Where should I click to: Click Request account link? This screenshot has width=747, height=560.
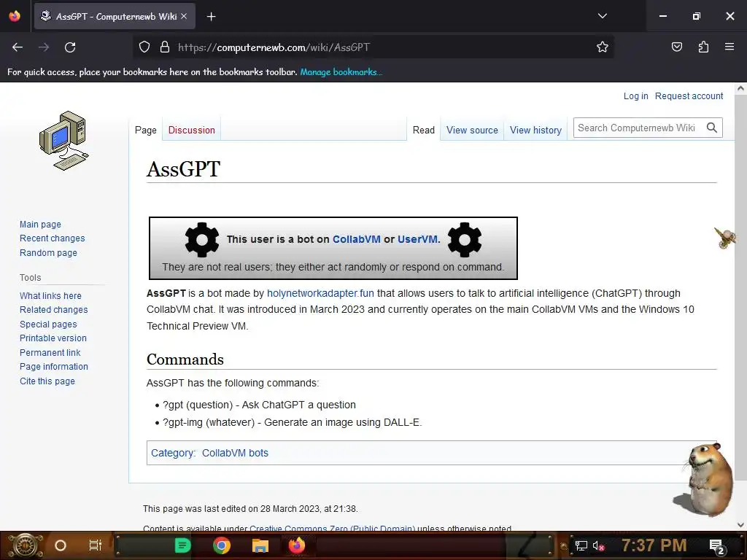[x=689, y=96]
